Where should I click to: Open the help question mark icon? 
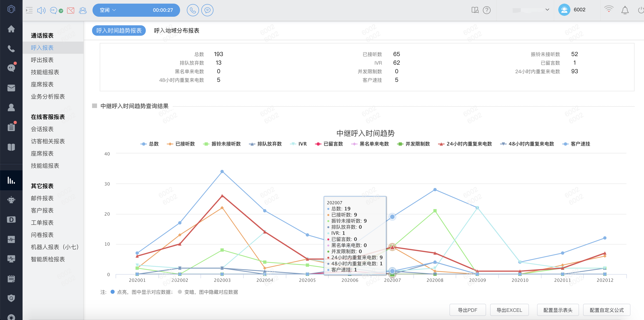click(x=486, y=10)
